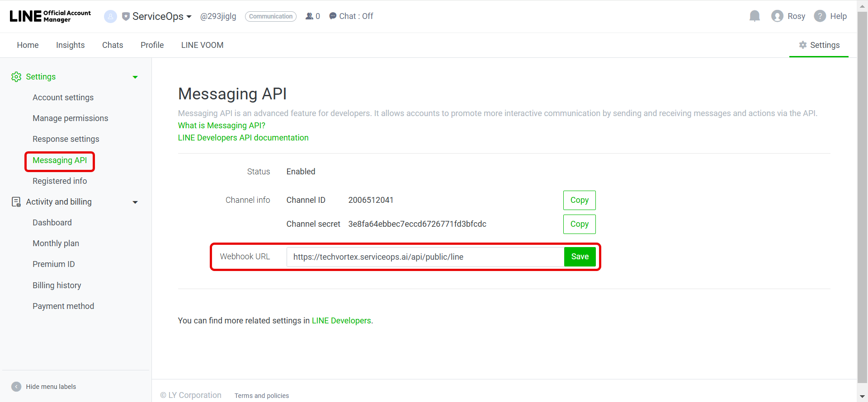Collapse the Settings sidebar section
Viewport: 868px width, 402px height.
tap(135, 77)
